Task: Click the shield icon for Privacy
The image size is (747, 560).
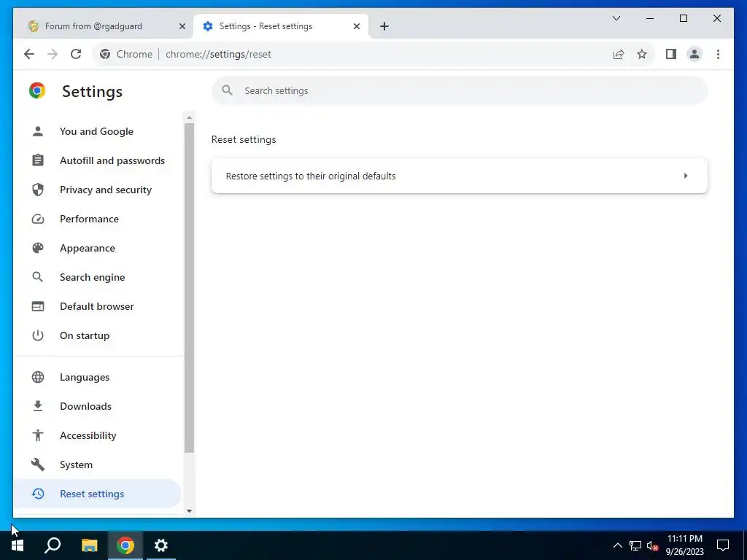Action: [38, 190]
